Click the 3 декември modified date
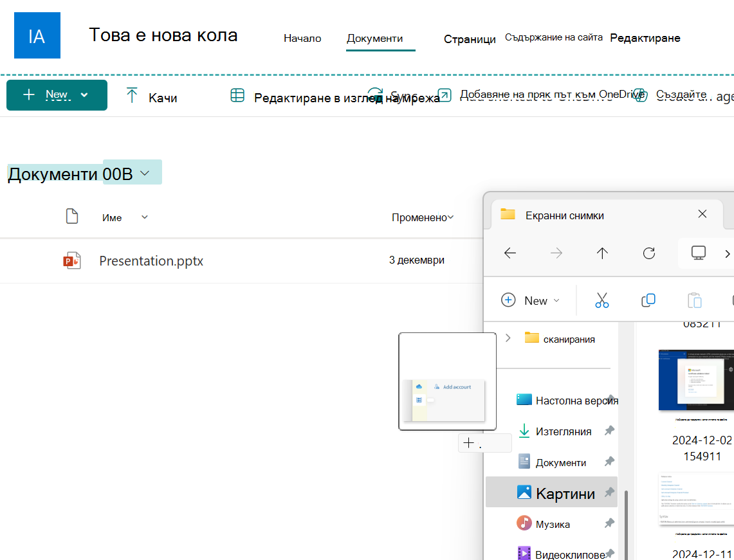 (x=417, y=260)
